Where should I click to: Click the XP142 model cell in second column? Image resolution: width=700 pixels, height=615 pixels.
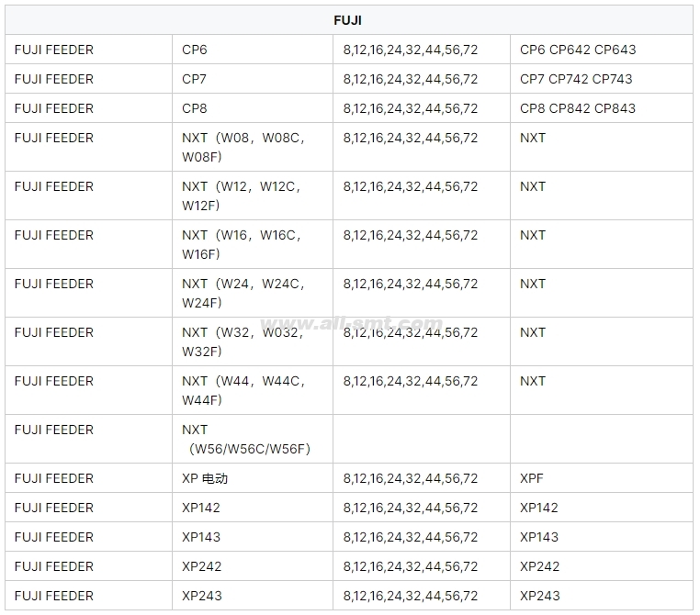(x=253, y=508)
